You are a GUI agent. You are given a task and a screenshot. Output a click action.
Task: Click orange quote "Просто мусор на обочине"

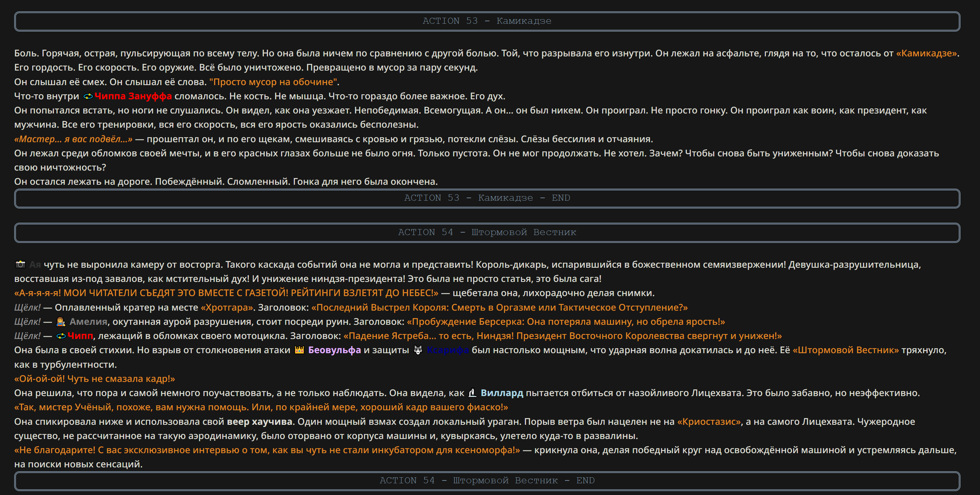273,82
